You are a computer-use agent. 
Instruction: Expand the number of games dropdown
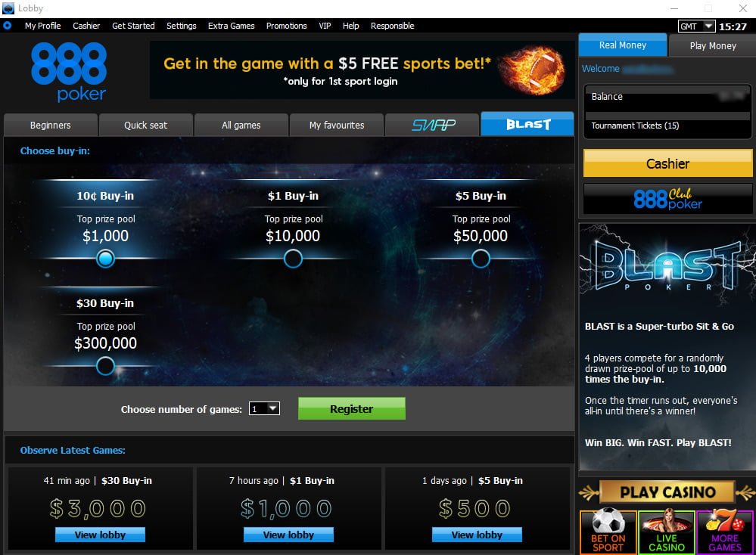(264, 408)
